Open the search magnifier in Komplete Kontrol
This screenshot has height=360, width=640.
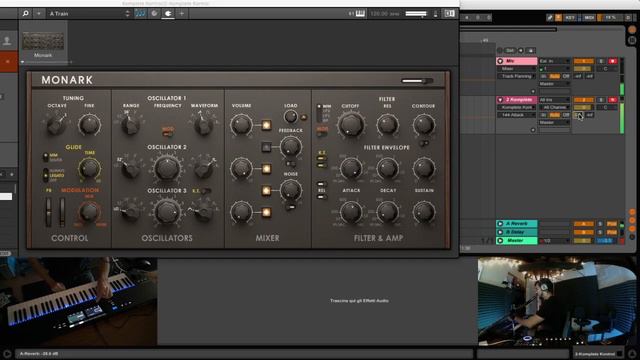[25, 13]
